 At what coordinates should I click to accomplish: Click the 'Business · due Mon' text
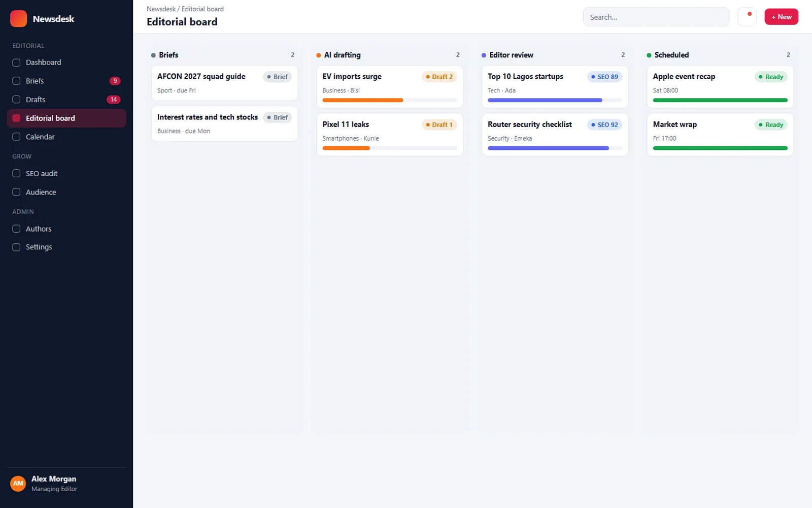click(184, 131)
